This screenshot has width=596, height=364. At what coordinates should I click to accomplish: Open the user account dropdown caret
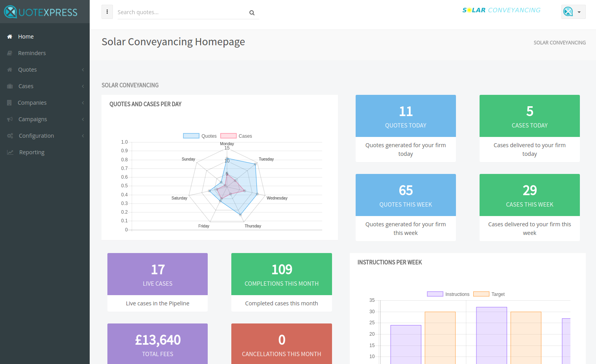[x=579, y=12]
